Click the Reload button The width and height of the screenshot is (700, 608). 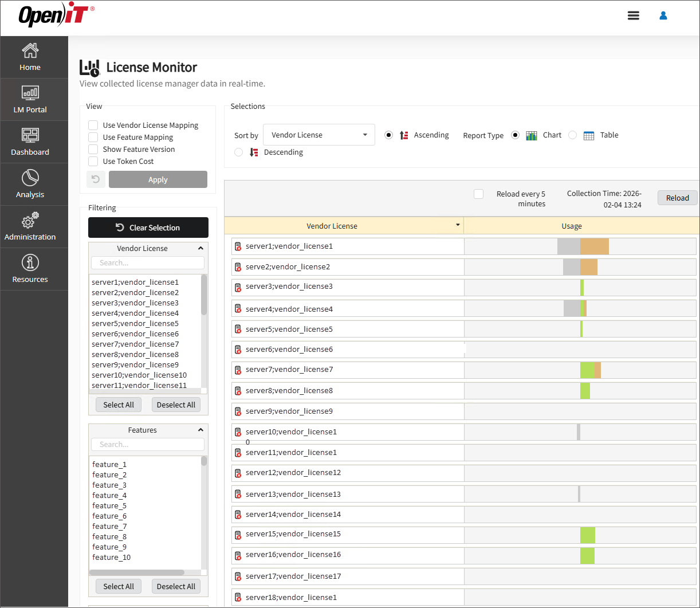coord(677,198)
